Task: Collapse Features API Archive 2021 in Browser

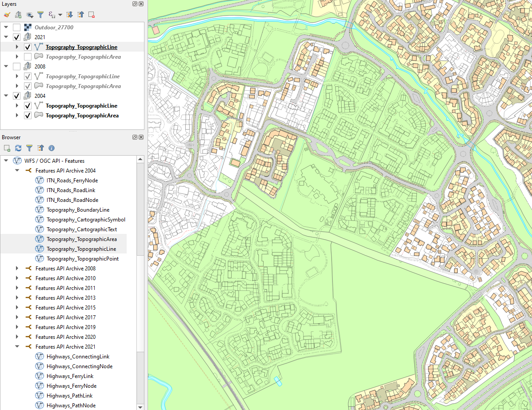Action: tap(17, 347)
